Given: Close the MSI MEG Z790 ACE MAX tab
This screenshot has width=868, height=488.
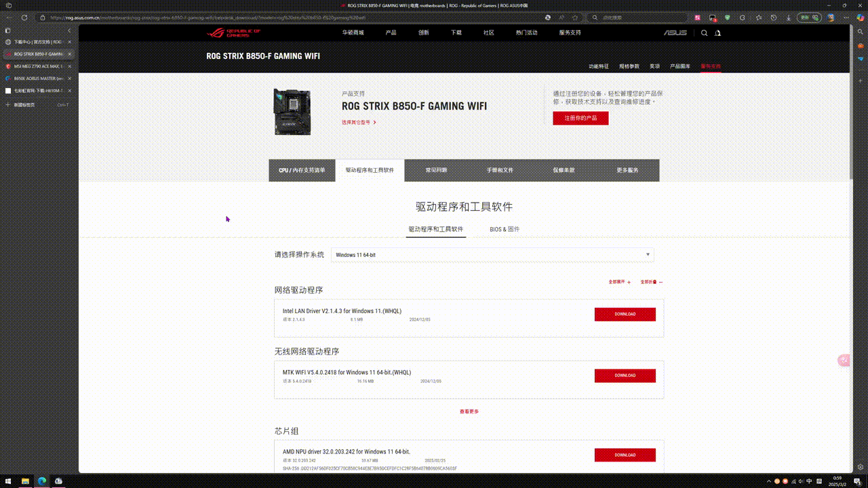Looking at the screenshot, I should pyautogui.click(x=69, y=66).
